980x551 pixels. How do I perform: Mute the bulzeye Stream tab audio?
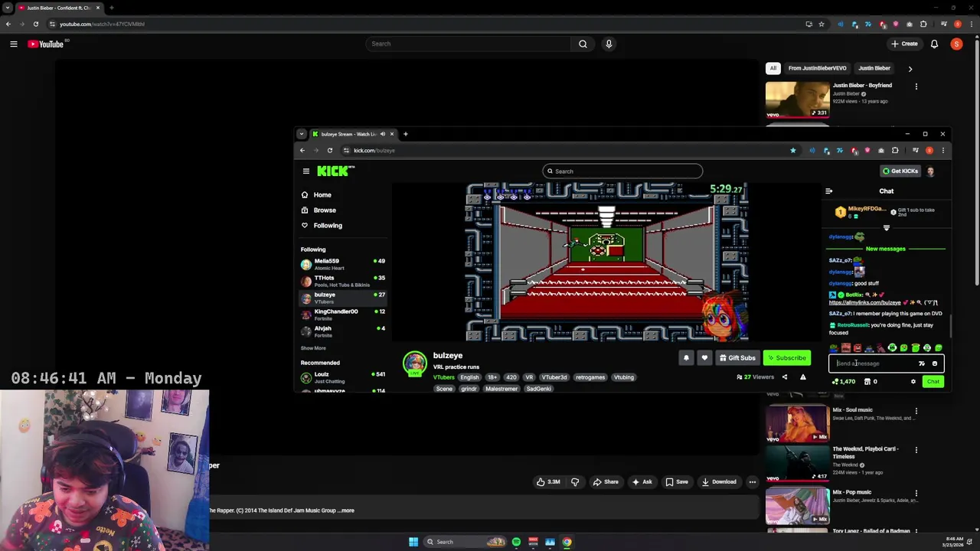coord(382,135)
